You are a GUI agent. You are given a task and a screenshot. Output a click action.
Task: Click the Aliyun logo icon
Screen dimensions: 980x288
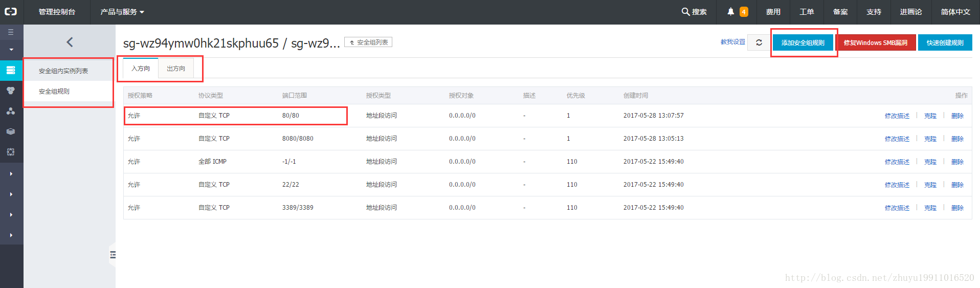point(11,11)
